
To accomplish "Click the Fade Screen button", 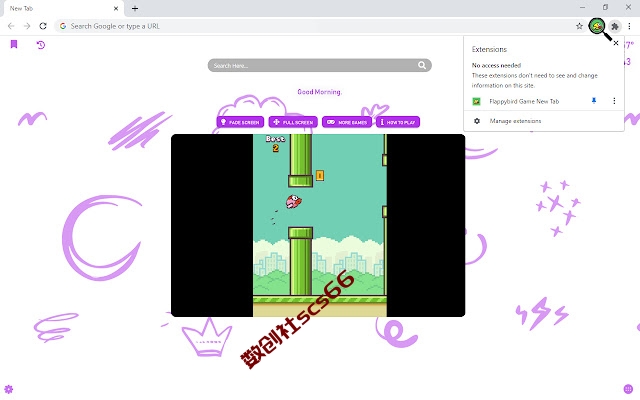I will coord(240,122).
